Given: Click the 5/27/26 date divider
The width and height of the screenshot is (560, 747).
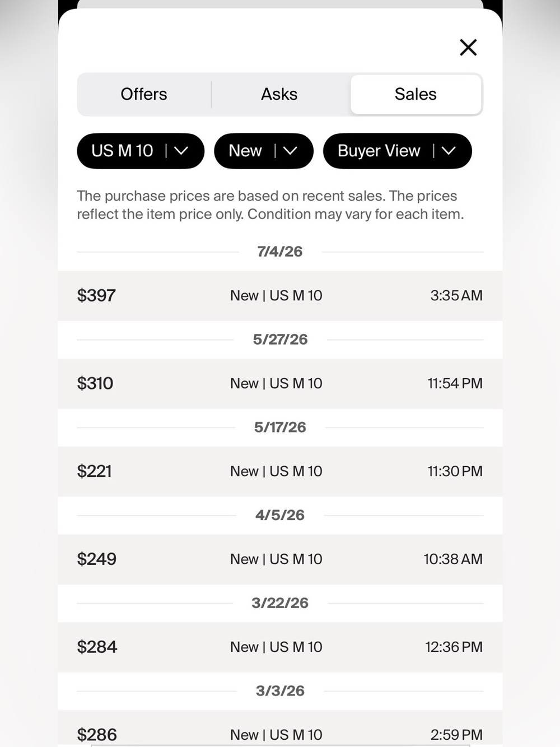Looking at the screenshot, I should point(280,340).
